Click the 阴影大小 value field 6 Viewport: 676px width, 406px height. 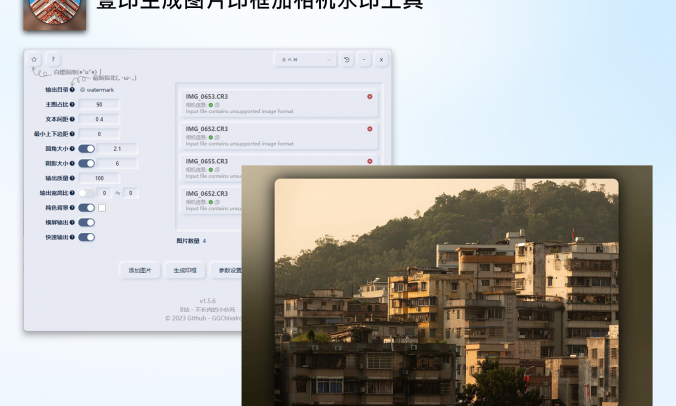click(x=117, y=163)
